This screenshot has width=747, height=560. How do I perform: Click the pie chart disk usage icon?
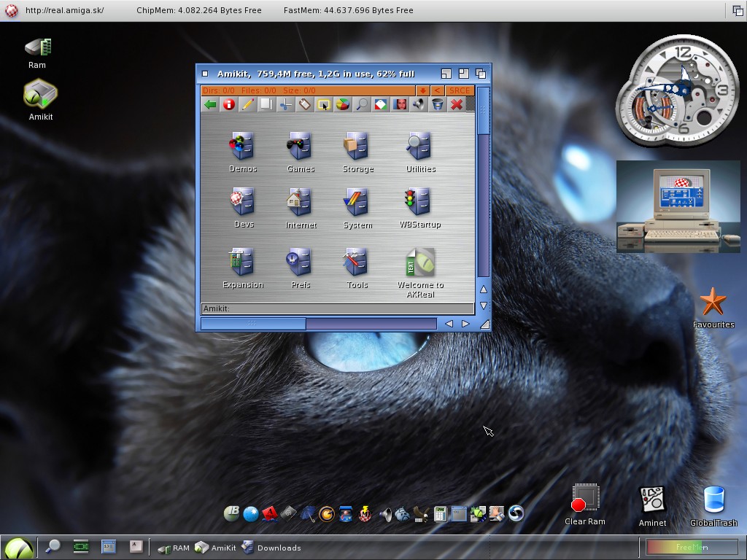pyautogui.click(x=342, y=105)
